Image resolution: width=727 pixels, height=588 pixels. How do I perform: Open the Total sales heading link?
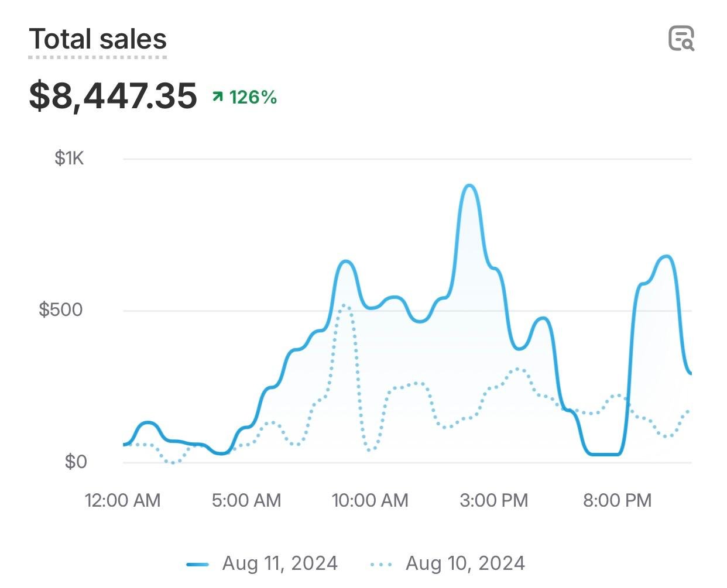pyautogui.click(x=98, y=39)
